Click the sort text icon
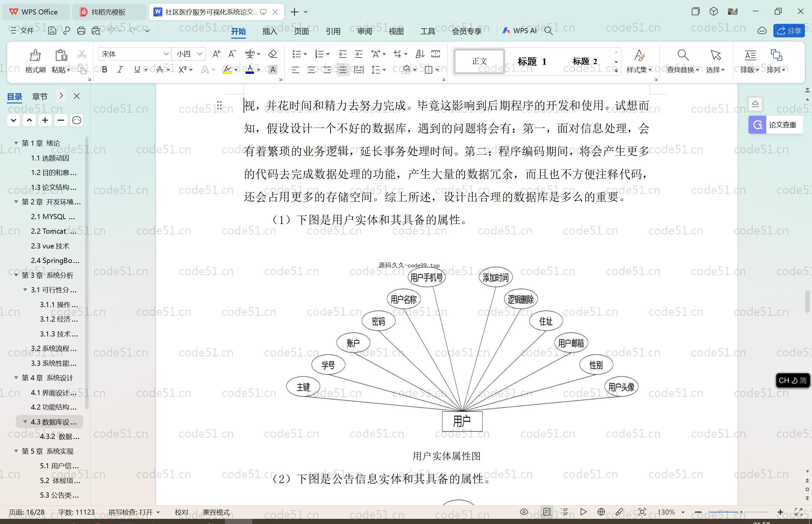The width and height of the screenshot is (812, 524). point(420,54)
